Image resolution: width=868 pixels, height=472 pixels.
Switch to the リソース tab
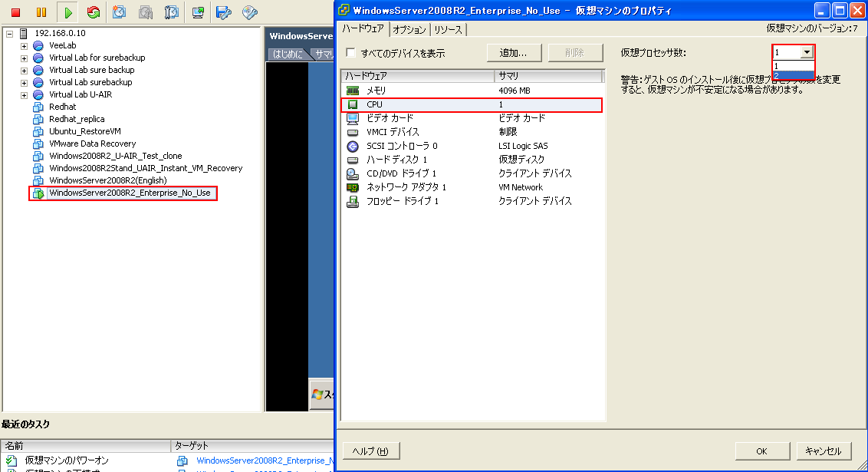(x=448, y=30)
